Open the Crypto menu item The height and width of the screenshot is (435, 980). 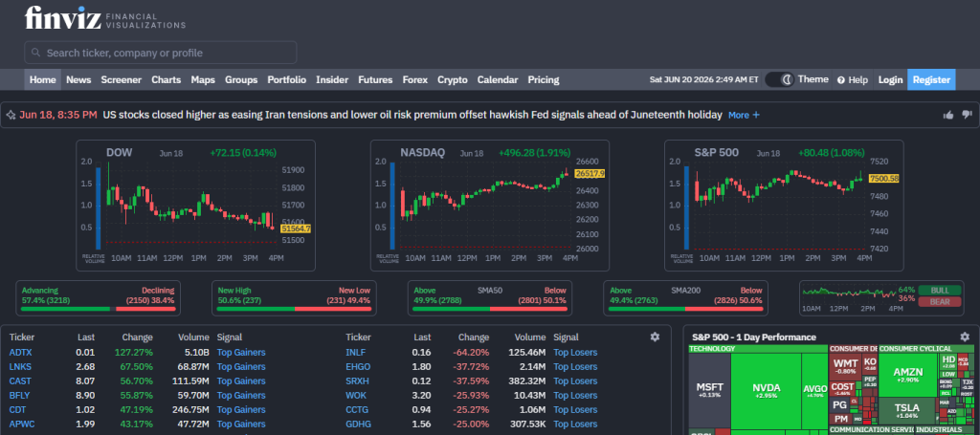(453, 80)
